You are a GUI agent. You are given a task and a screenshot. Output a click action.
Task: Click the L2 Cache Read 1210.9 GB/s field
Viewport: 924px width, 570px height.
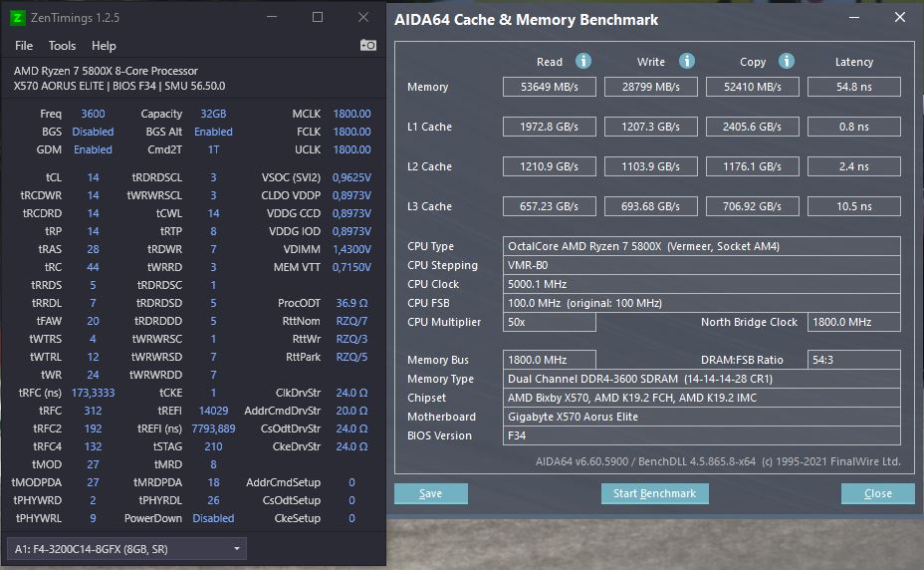(550, 166)
